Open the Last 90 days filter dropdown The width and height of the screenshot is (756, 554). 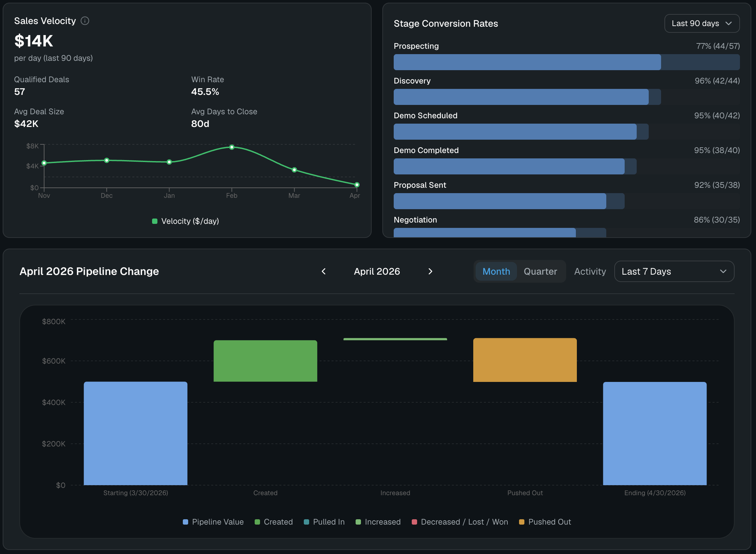702,23
